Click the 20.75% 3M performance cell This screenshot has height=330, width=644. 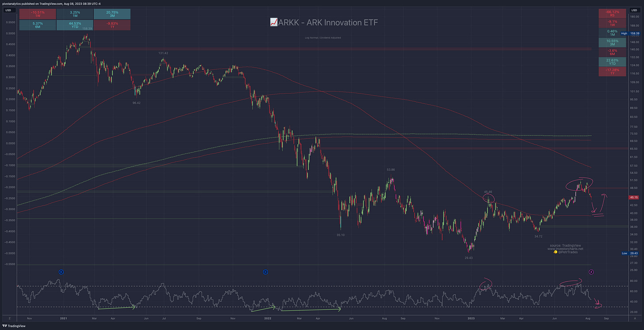(112, 14)
